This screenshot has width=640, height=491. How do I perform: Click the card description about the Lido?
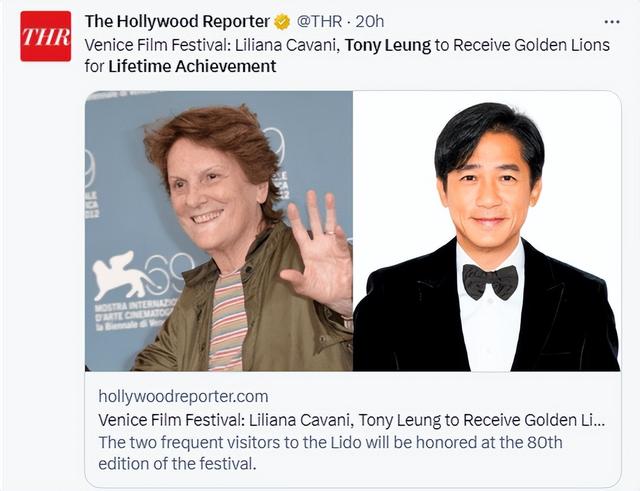coord(330,453)
